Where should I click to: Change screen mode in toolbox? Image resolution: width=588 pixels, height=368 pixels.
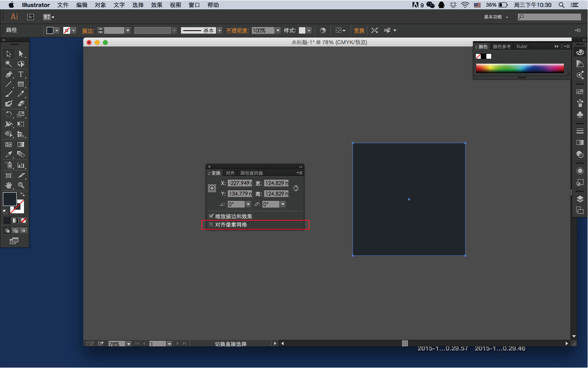[14, 241]
